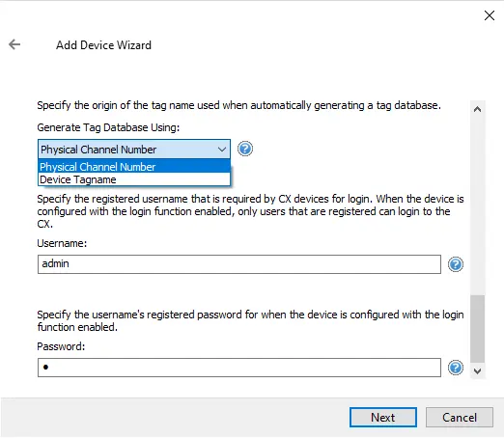
Task: Click the vertical scrollbar thumb
Action: tap(477, 329)
